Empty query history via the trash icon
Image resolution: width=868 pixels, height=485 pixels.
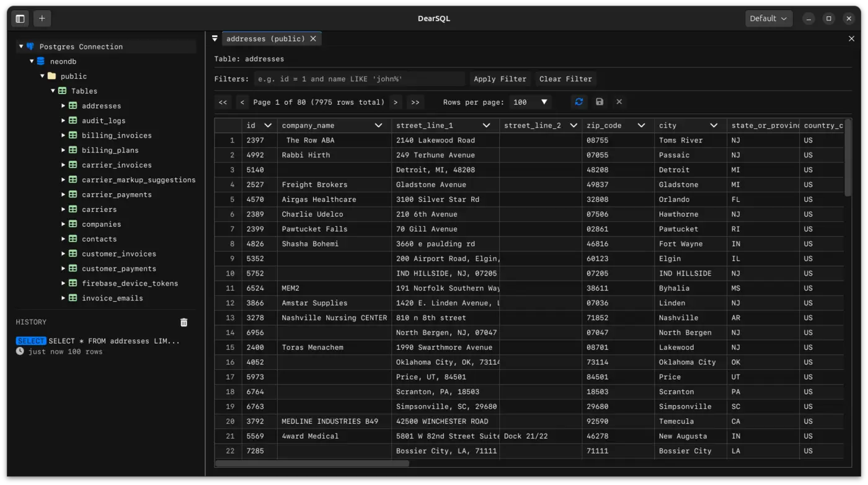(184, 321)
